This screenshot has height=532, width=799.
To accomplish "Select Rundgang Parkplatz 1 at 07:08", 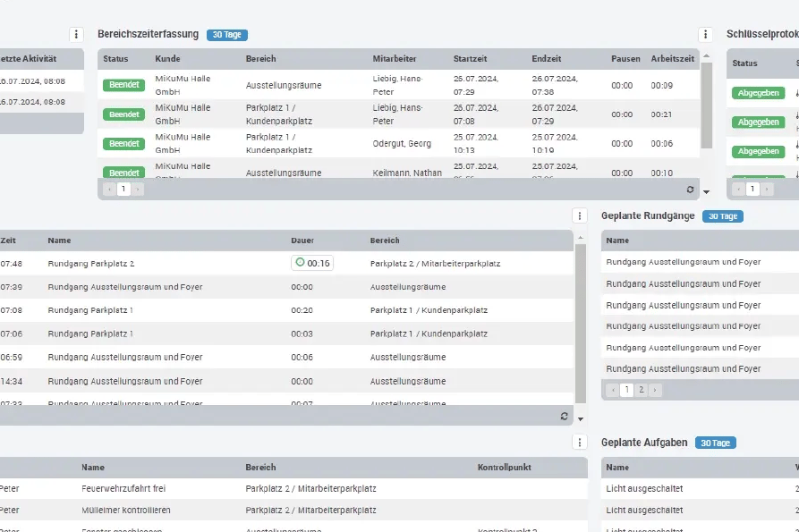I will 286,310.
